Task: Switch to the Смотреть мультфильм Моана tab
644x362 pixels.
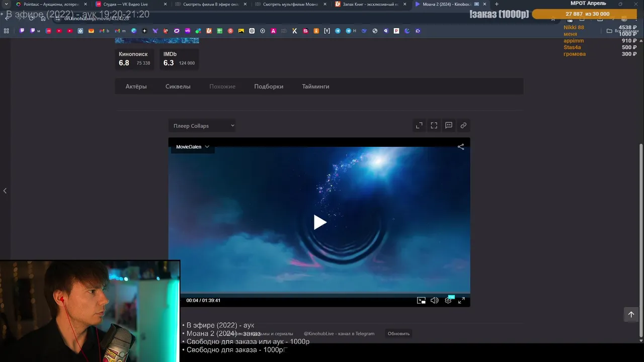Action: [x=291, y=4]
